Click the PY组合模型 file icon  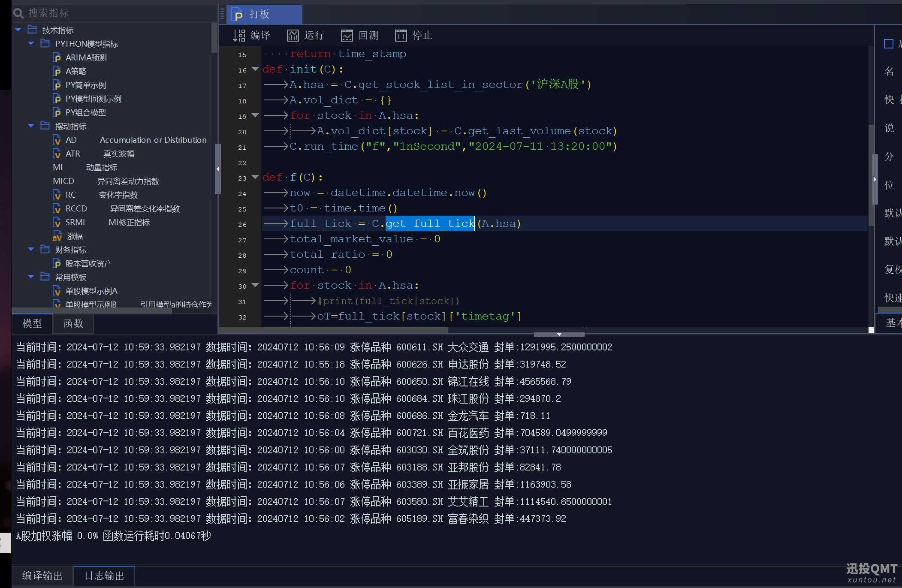pos(57,112)
